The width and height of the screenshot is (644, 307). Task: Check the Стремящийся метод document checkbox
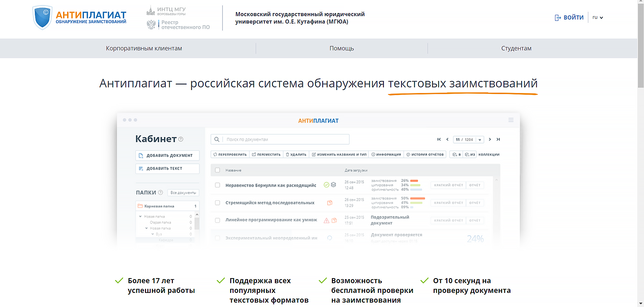click(x=217, y=203)
